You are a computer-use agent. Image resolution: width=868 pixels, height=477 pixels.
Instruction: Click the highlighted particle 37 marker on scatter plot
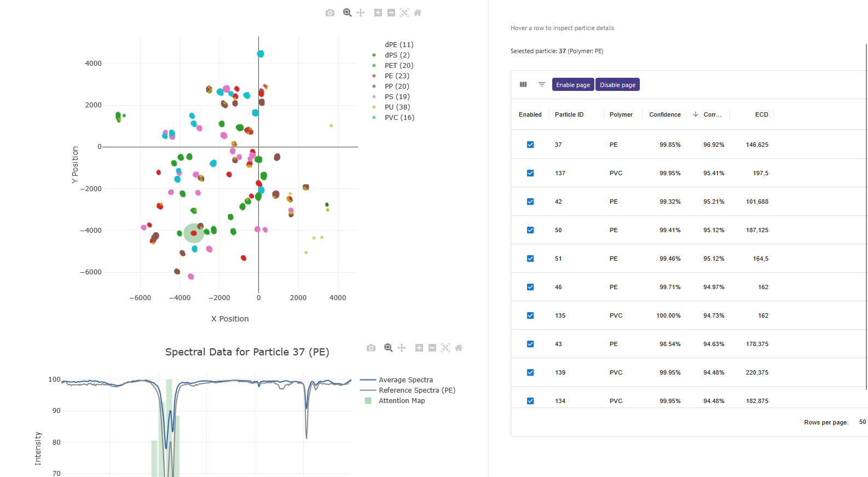pyautogui.click(x=194, y=233)
